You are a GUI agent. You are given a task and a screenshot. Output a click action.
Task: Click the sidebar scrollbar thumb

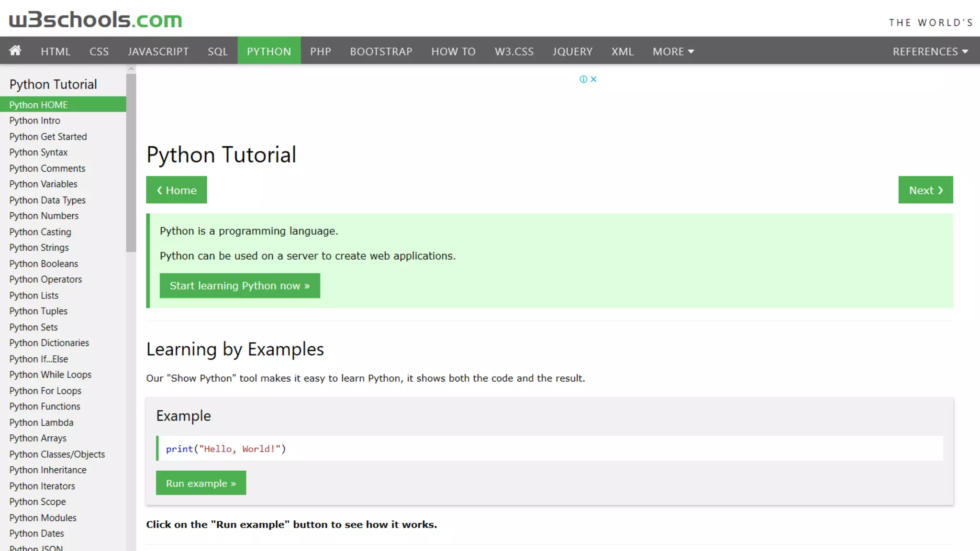tap(131, 163)
